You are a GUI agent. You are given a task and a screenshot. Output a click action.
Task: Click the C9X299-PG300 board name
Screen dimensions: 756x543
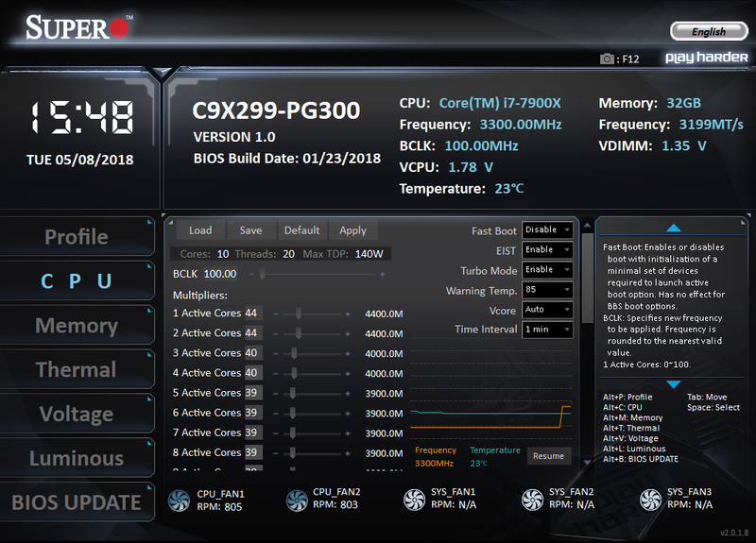click(x=276, y=110)
